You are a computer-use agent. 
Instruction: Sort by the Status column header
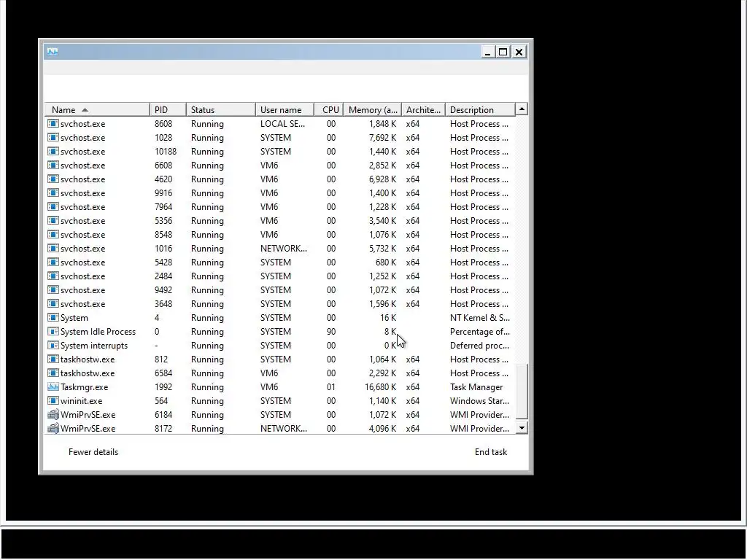click(x=220, y=109)
